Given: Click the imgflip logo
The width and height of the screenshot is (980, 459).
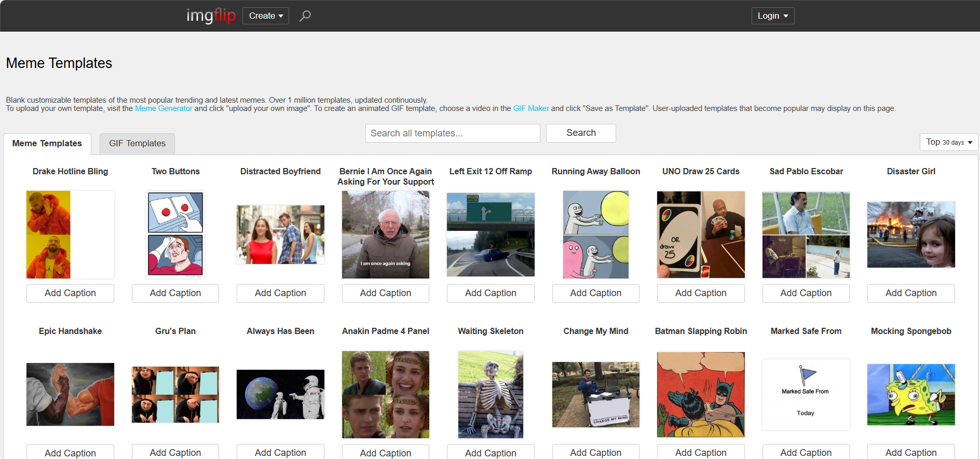Looking at the screenshot, I should [x=211, y=16].
